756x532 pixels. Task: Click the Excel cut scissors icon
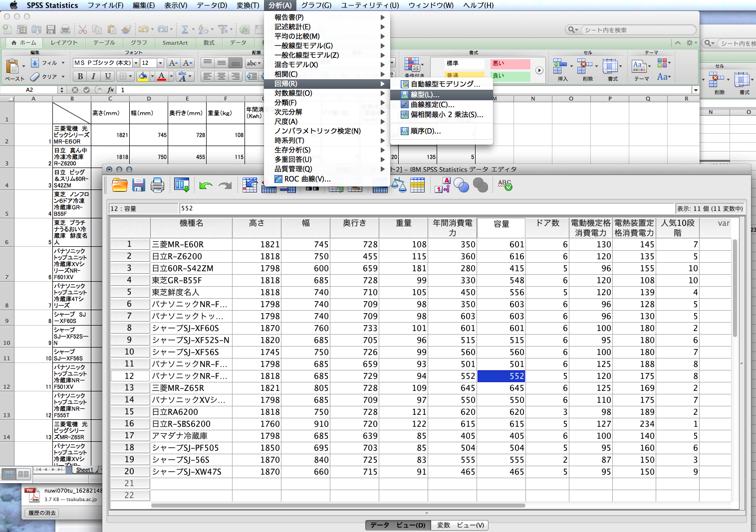(x=83, y=29)
